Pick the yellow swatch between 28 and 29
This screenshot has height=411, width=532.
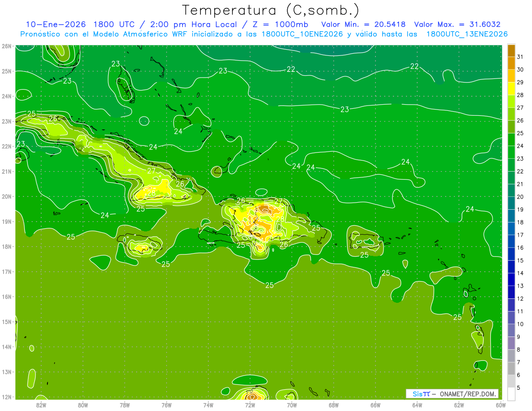(x=511, y=89)
